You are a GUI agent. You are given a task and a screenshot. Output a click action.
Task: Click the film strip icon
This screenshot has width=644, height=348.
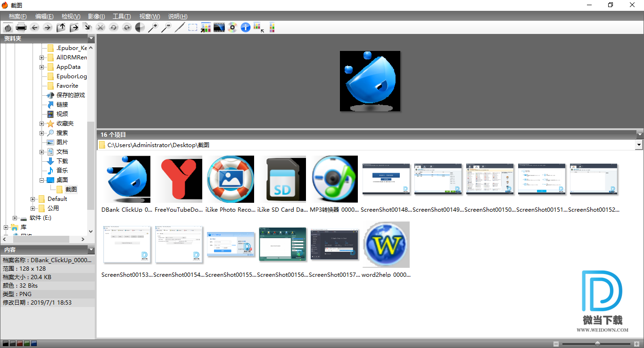(219, 27)
